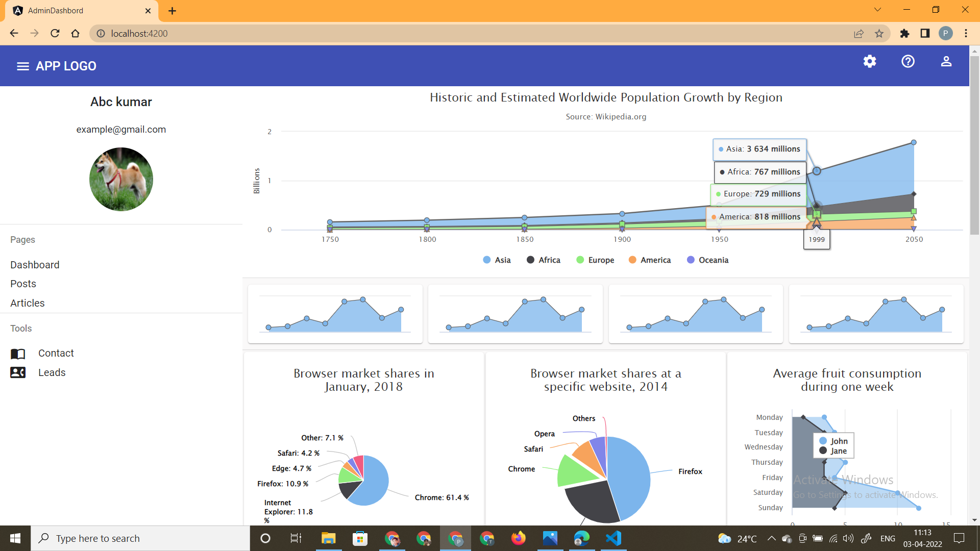This screenshot has height=551, width=980.
Task: Open the help icon in the top bar
Action: pos(908,62)
